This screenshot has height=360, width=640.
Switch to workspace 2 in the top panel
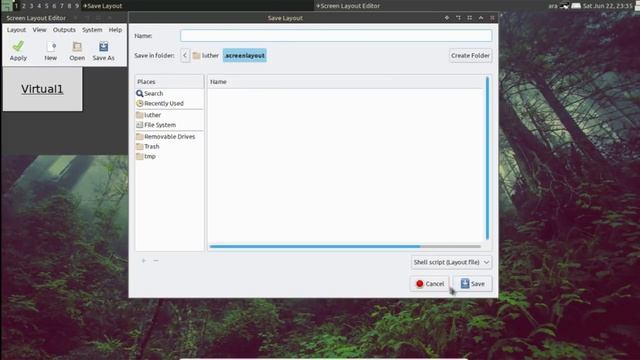[x=24, y=6]
